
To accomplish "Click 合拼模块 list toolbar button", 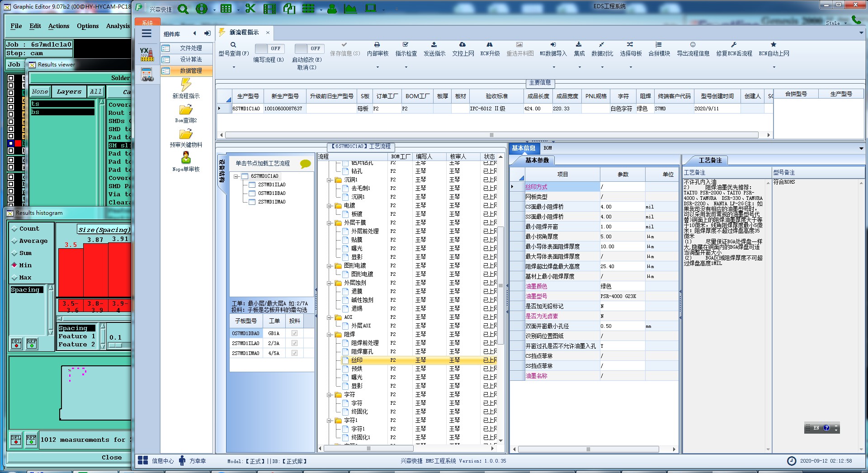I will pyautogui.click(x=659, y=49).
